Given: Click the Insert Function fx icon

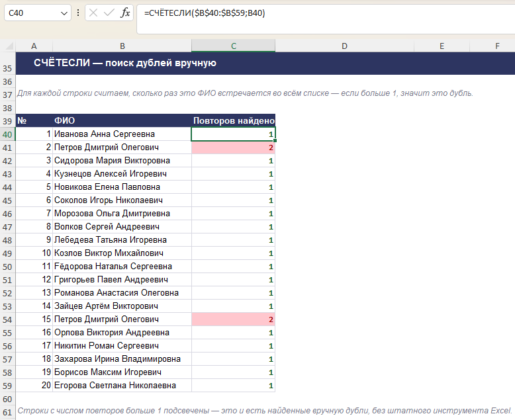Looking at the screenshot, I should click(125, 13).
